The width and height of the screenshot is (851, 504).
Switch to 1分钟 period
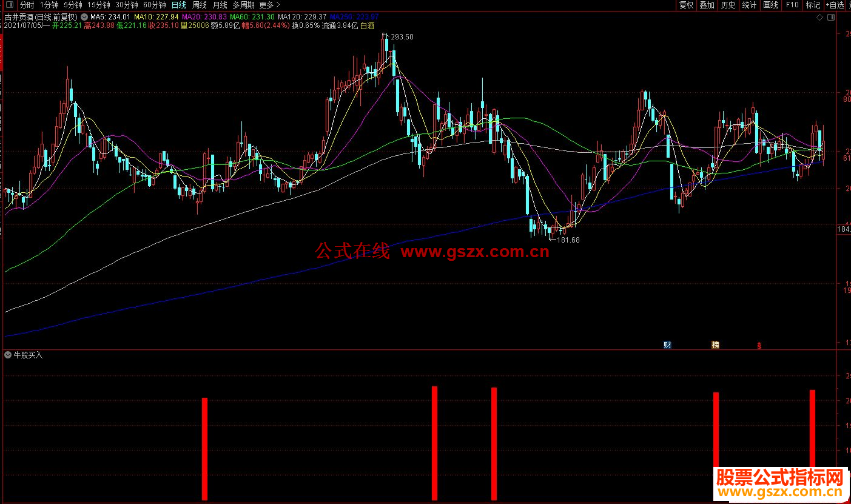pyautogui.click(x=49, y=5)
